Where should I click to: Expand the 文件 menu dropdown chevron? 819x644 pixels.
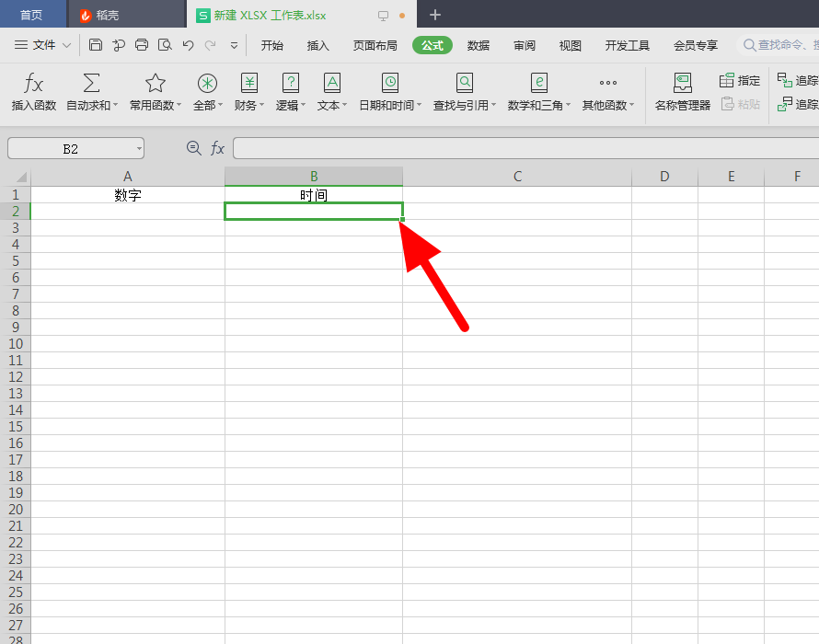[x=66, y=45]
